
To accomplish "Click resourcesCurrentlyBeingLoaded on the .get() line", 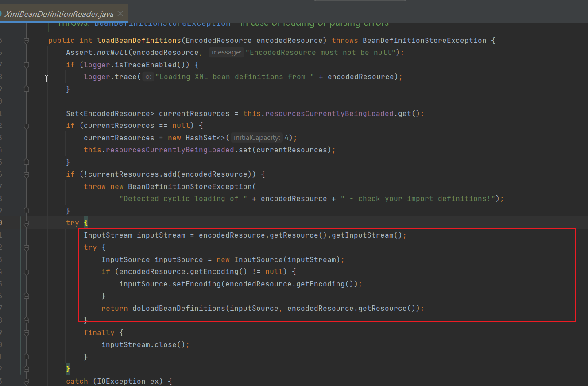I will [x=329, y=114].
